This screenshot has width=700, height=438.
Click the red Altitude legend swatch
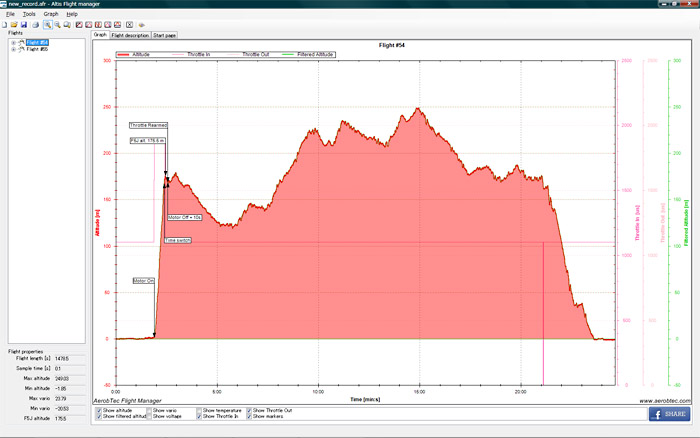point(123,54)
